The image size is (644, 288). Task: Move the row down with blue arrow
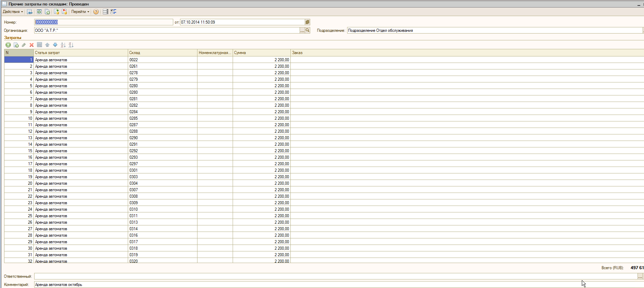[55, 45]
